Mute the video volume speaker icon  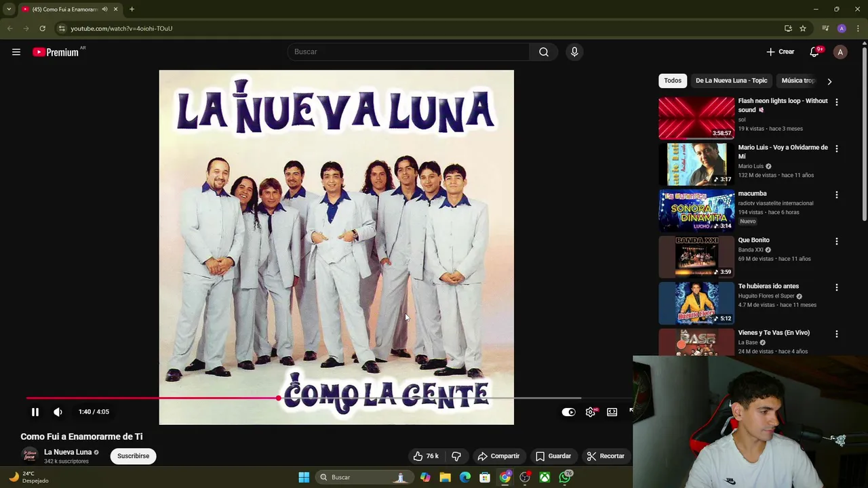point(58,411)
